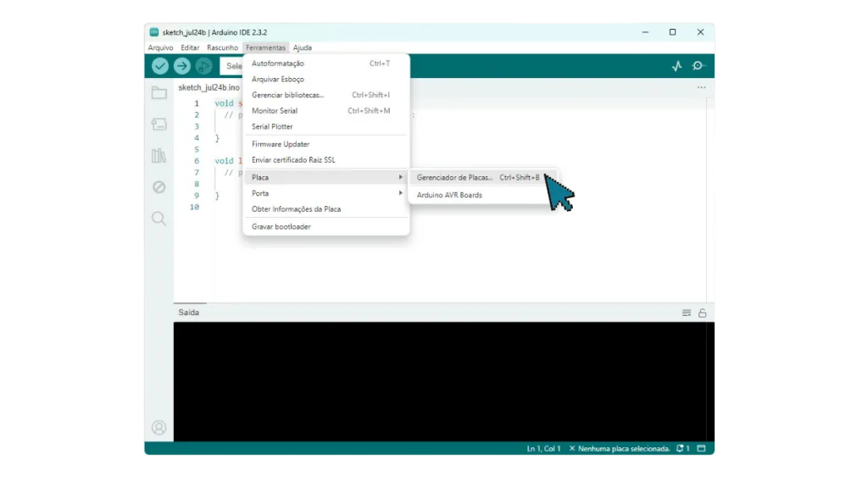
Task: Open the Rascunho menu
Action: click(223, 47)
